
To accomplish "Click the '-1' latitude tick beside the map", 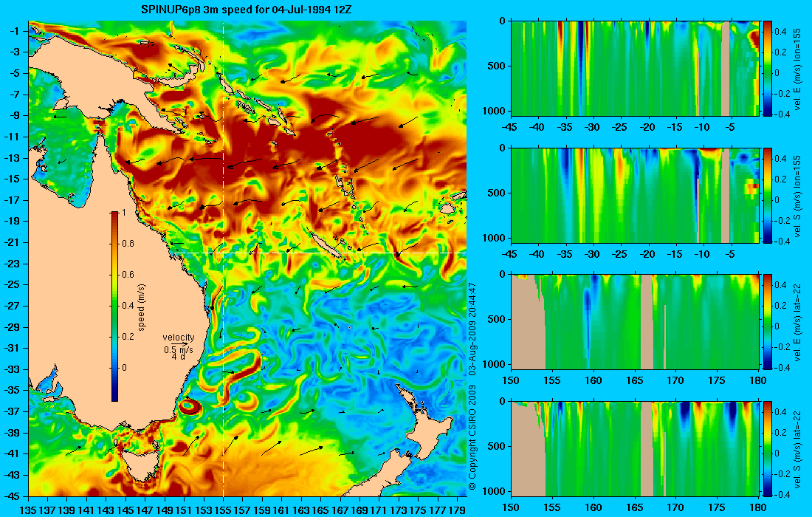I will pos(13,31).
